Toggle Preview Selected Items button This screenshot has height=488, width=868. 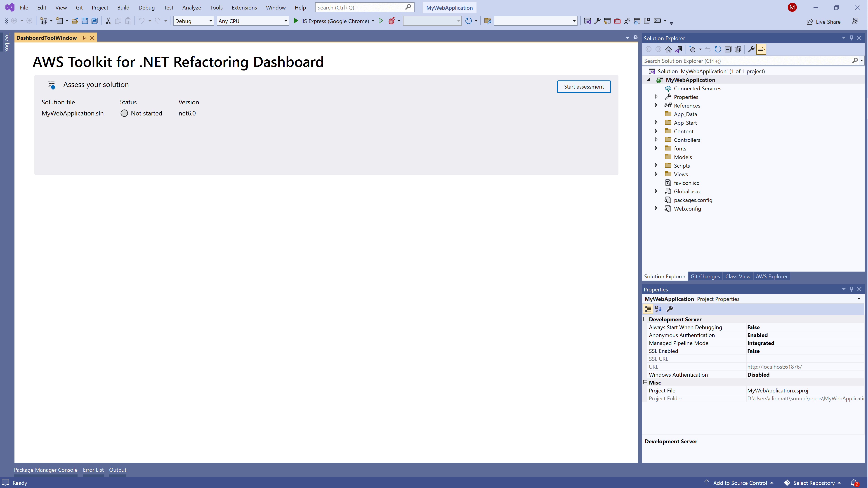point(761,49)
